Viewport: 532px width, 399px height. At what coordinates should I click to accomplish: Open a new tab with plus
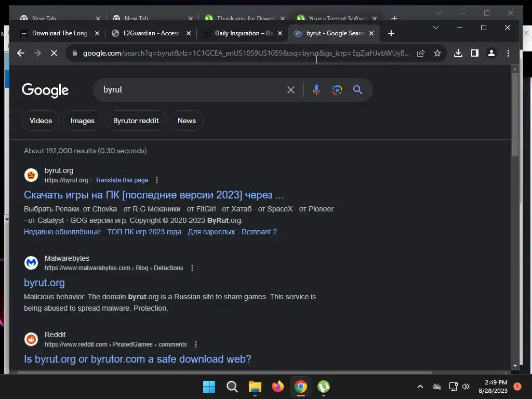391,33
